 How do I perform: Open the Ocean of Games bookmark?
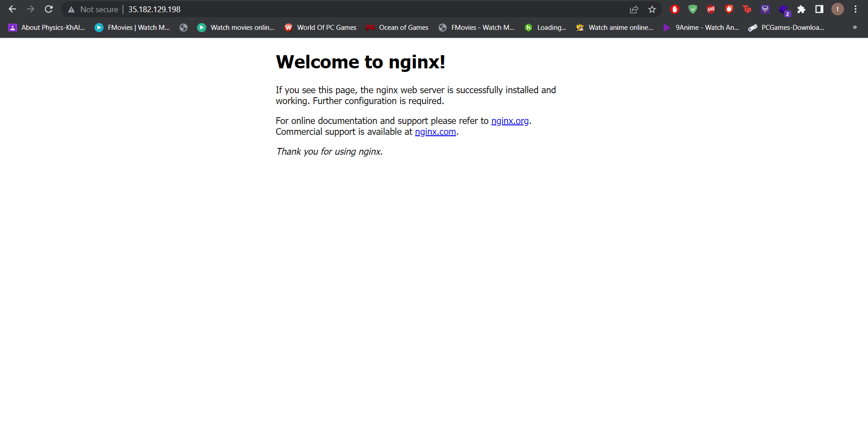pos(397,28)
